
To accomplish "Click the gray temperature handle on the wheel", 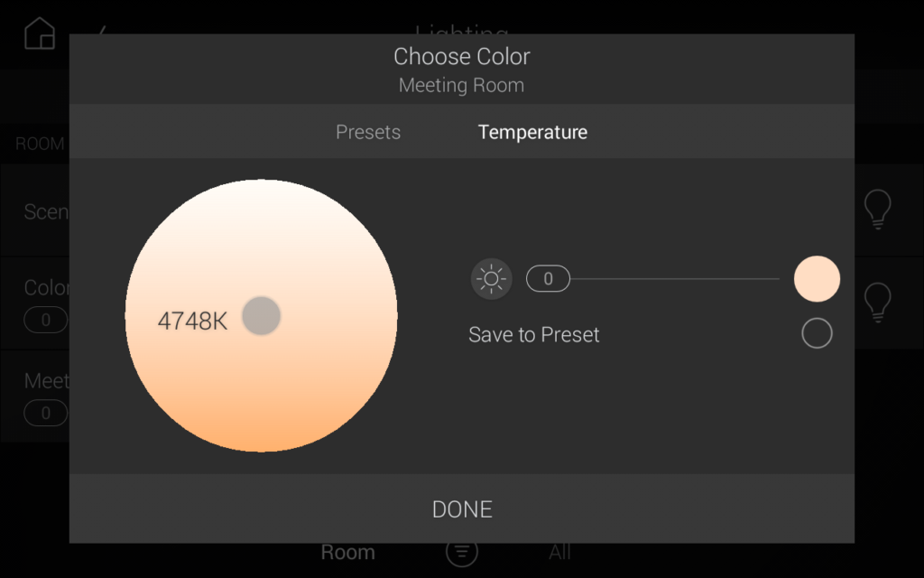I will 262,316.
